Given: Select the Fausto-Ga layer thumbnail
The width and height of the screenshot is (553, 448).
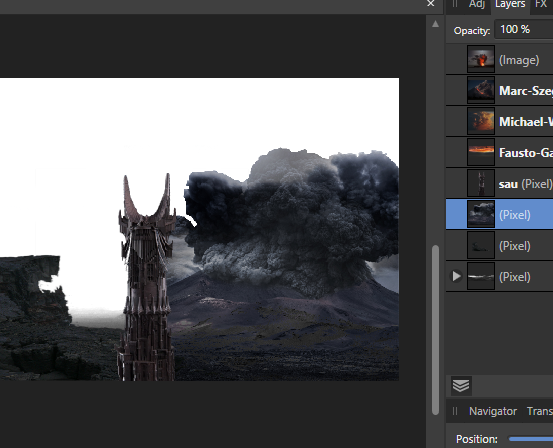Looking at the screenshot, I should (x=481, y=152).
